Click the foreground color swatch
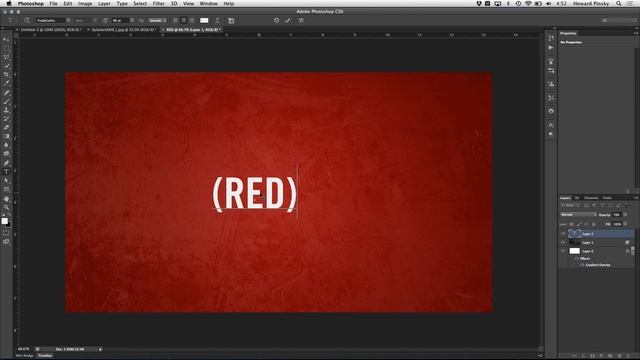The height and width of the screenshot is (360, 640). (4, 221)
